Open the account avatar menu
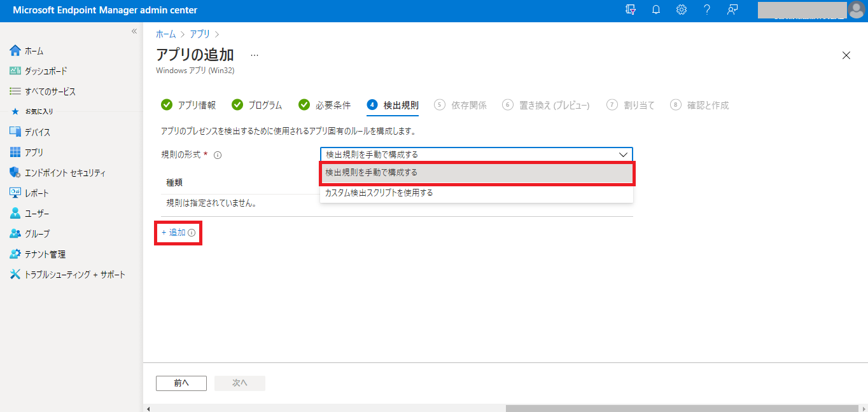 click(x=856, y=10)
